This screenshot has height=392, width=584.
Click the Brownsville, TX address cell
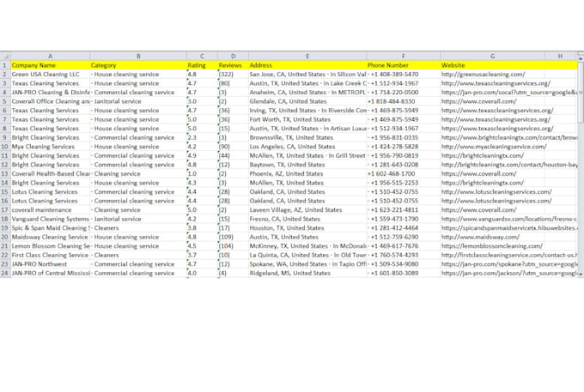click(x=307, y=137)
